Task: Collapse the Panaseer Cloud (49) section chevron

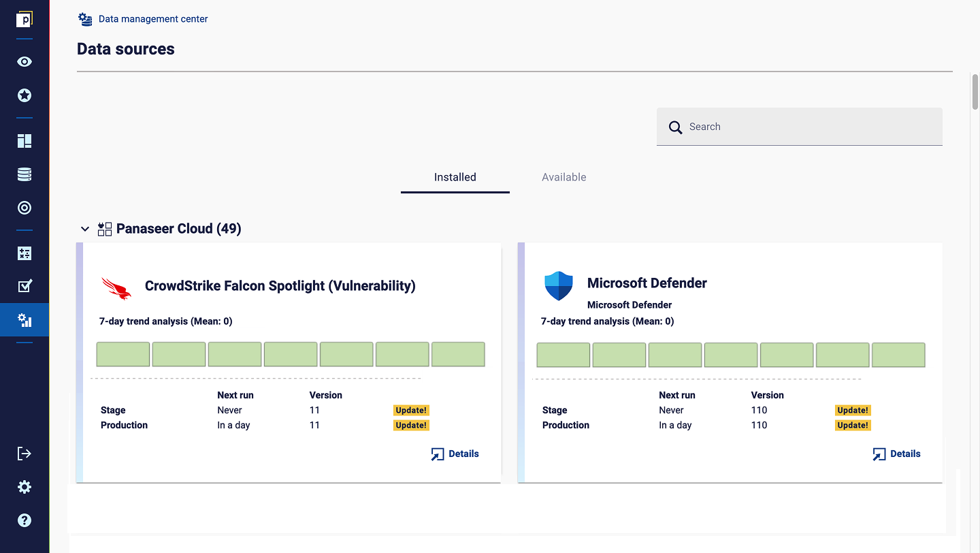Action: [85, 229]
